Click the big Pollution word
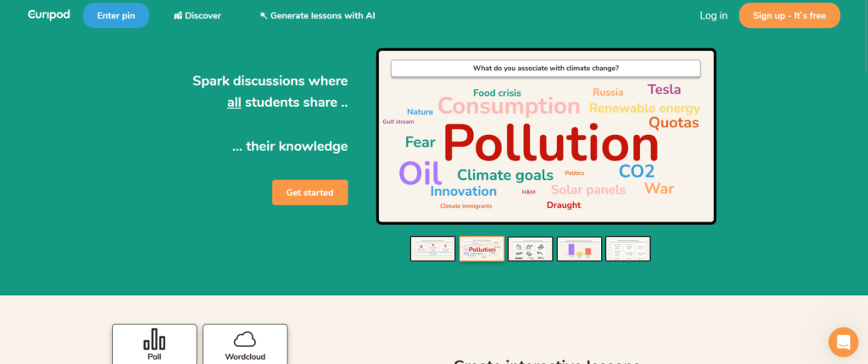 pos(539,143)
